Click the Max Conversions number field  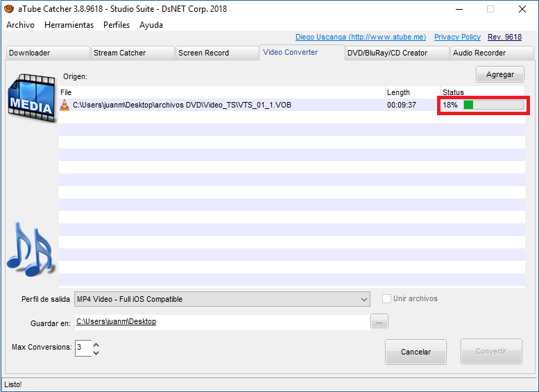pos(83,348)
